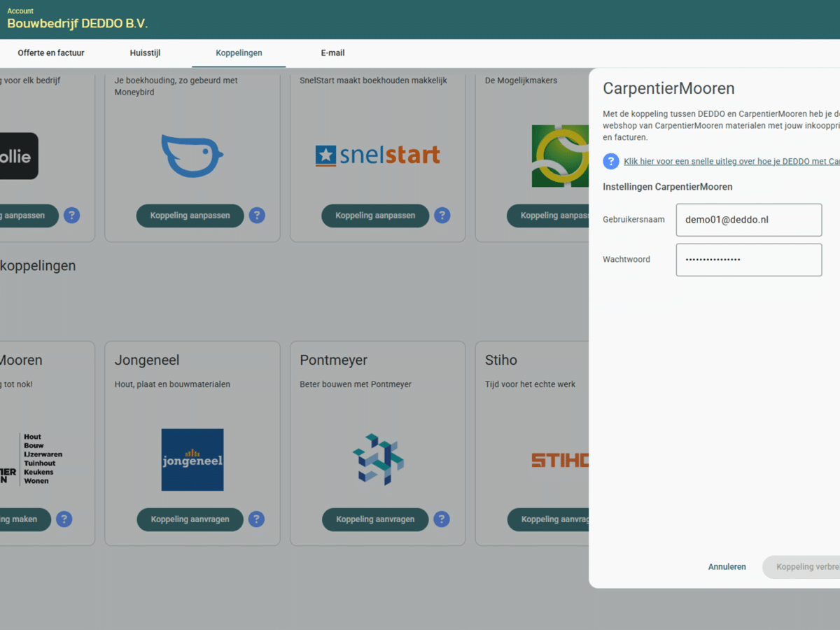Click the text 'Tijd voor het echte werk'
The height and width of the screenshot is (630, 840).
click(x=531, y=384)
